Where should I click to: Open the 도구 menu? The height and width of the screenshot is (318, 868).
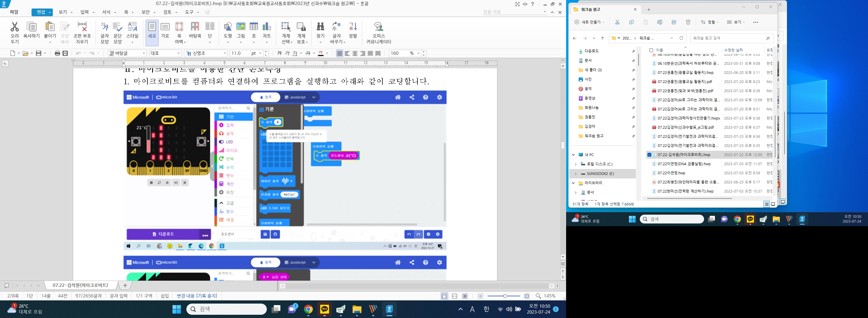click(x=189, y=12)
